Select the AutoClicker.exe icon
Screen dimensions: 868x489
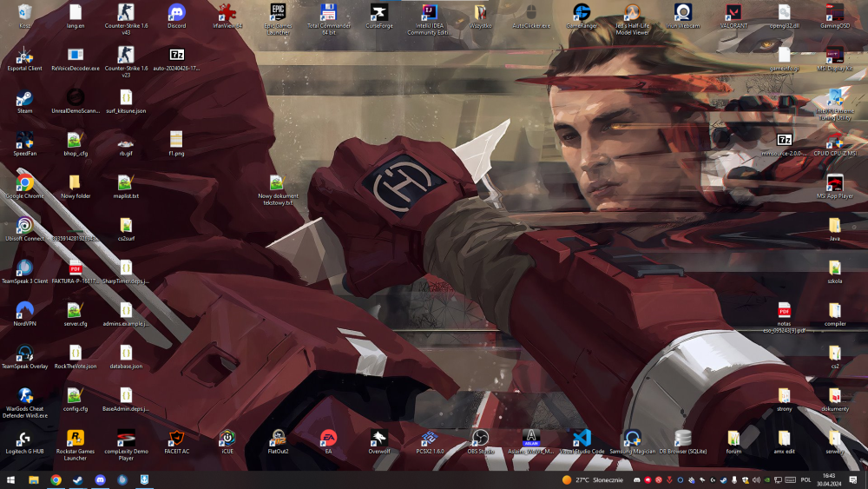click(531, 16)
